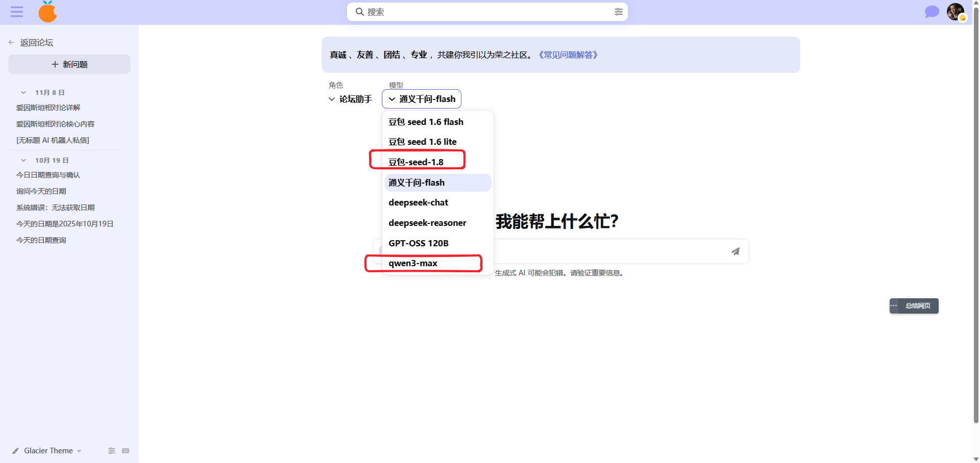Open the user avatar menu
Image resolution: width=980 pixels, height=463 pixels.
pyautogui.click(x=955, y=11)
